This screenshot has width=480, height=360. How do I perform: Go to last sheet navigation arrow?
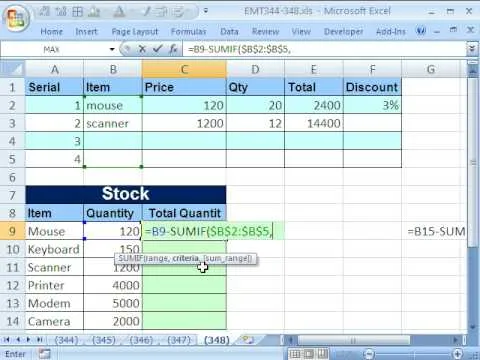[x=40, y=340]
